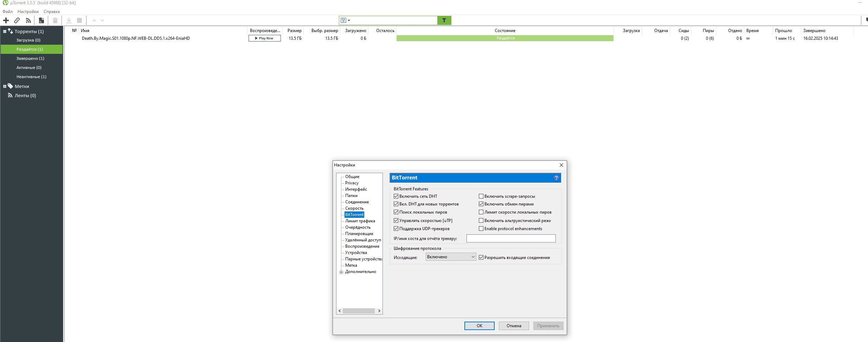Screen dimensions: 868x342
Task: Click Отмена button in settings dialog
Action: [514, 326]
